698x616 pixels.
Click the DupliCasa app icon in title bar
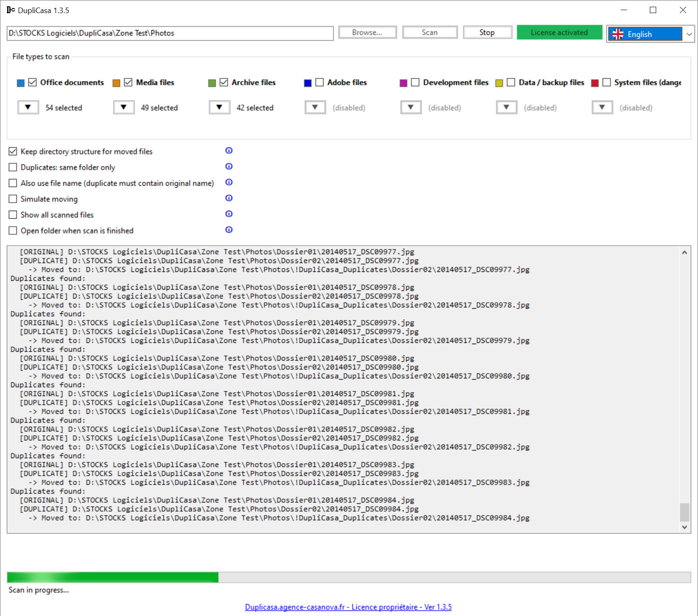[11, 10]
